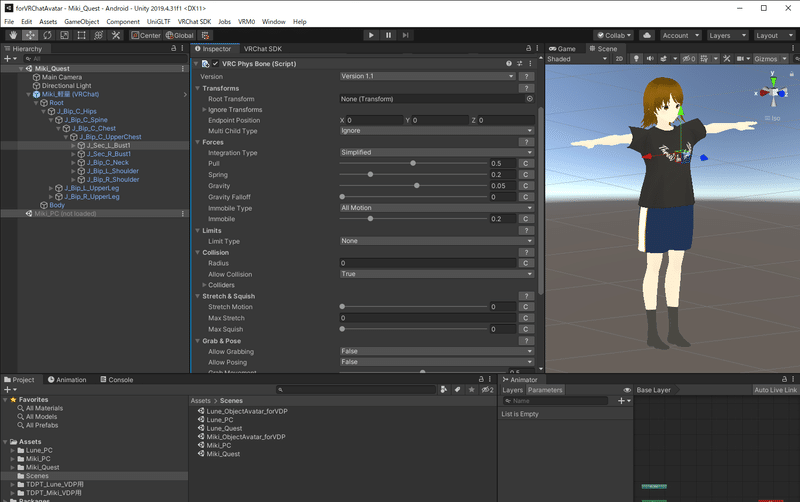The image size is (800, 502).
Task: Open the Shaded draw mode dropdown
Action: [x=577, y=59]
